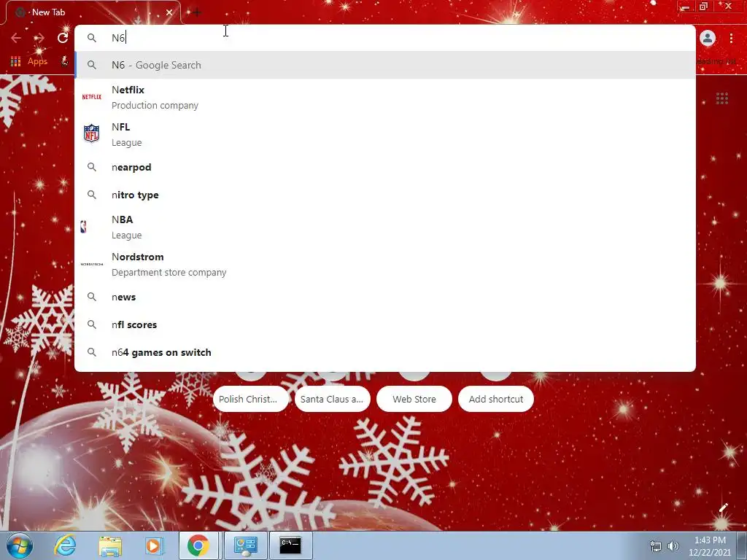The image size is (747, 560).
Task: Click the browser back arrow
Action: tap(16, 38)
